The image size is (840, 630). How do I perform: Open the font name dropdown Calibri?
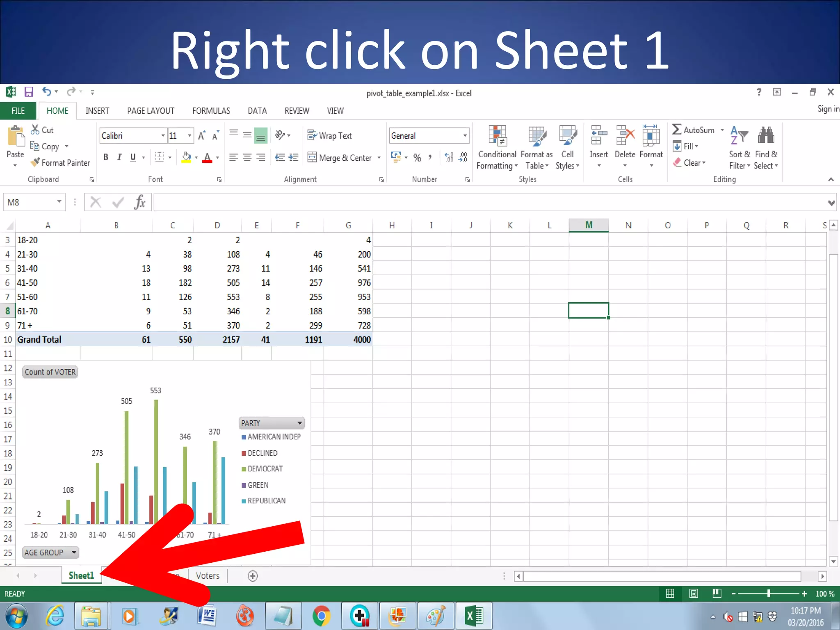point(163,135)
